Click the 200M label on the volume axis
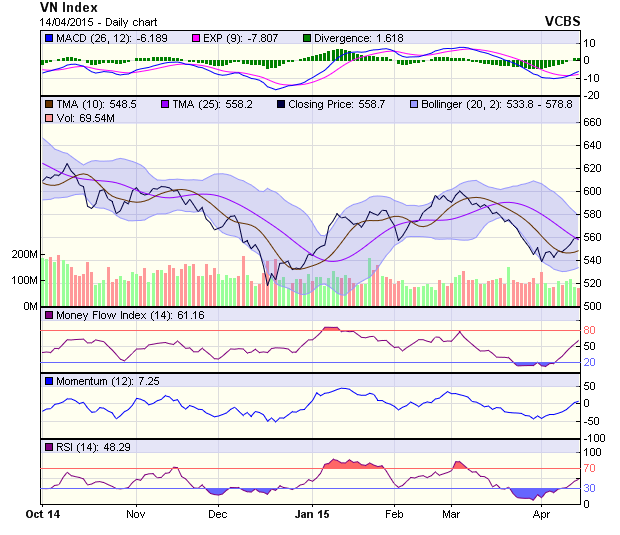This screenshot has width=620, height=535. tap(25, 255)
